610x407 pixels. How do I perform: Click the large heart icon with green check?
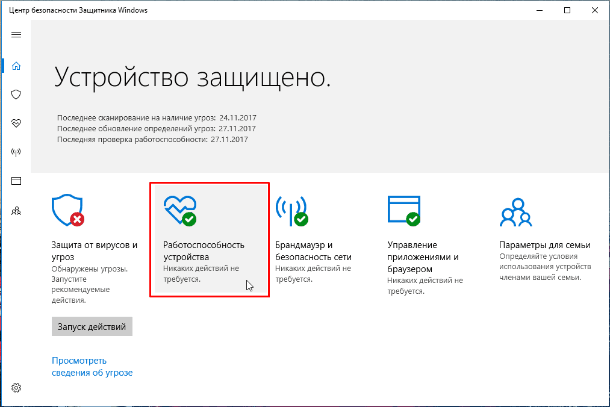[180, 210]
